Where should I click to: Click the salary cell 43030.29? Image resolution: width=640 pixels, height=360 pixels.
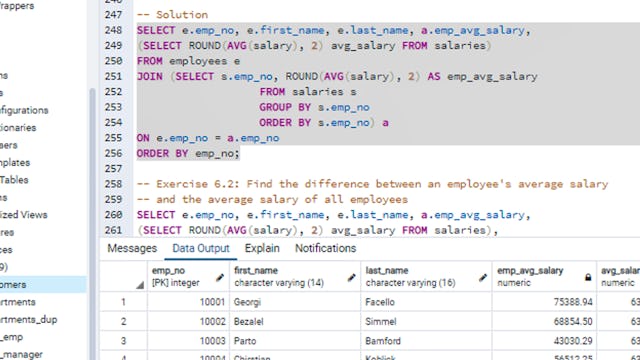coord(544,341)
